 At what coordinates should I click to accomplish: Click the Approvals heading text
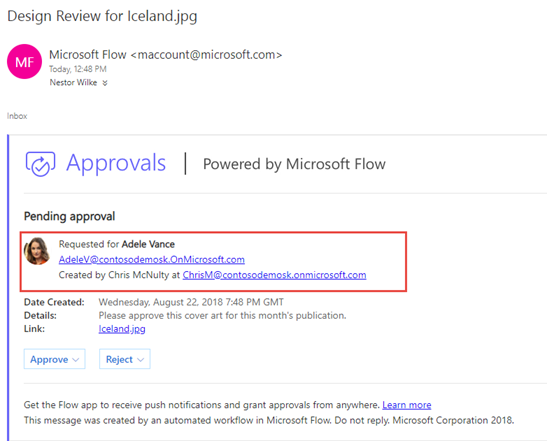[116, 163]
